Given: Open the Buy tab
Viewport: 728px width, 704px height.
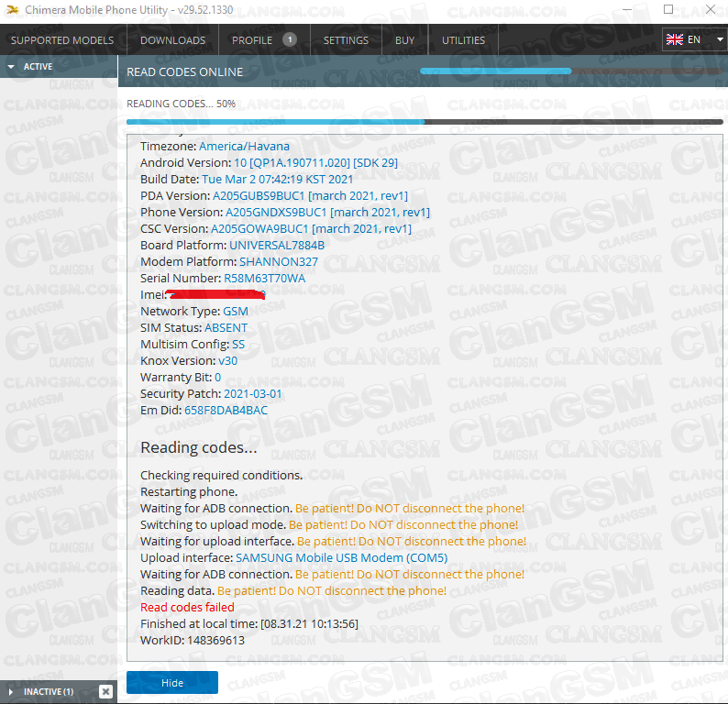Looking at the screenshot, I should [x=405, y=40].
